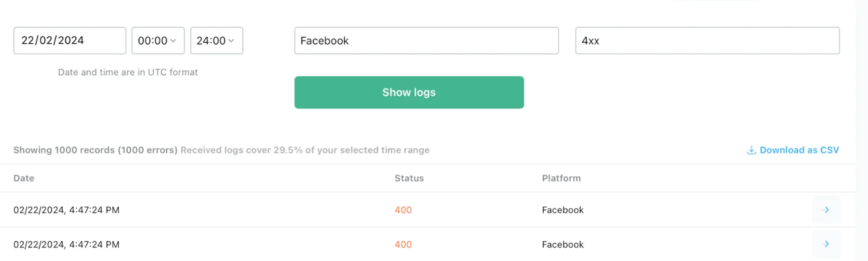868x261 pixels.
Task: Click the Facebook label in the first log row
Action: [x=562, y=210]
